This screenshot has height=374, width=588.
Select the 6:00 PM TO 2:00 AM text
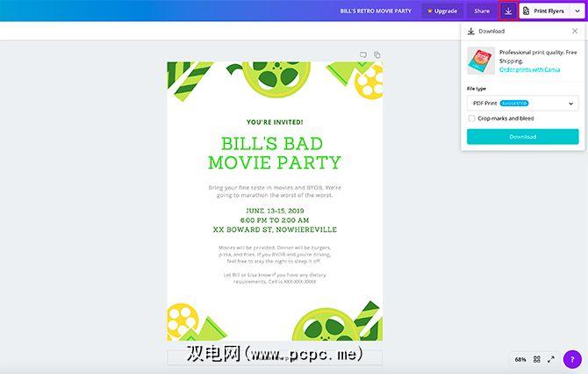[x=275, y=220]
